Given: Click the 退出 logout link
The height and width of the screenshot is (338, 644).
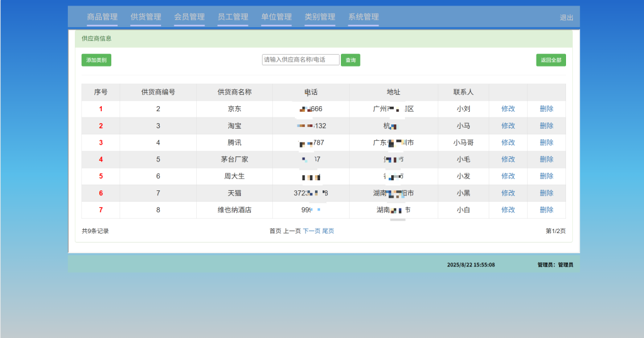Looking at the screenshot, I should 567,18.
